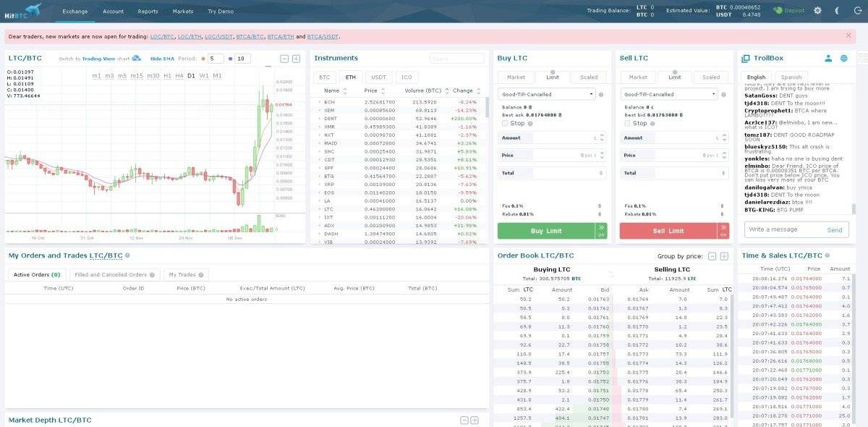Open the Exchange menu item
Screen dimensions: 868x427
coord(75,11)
